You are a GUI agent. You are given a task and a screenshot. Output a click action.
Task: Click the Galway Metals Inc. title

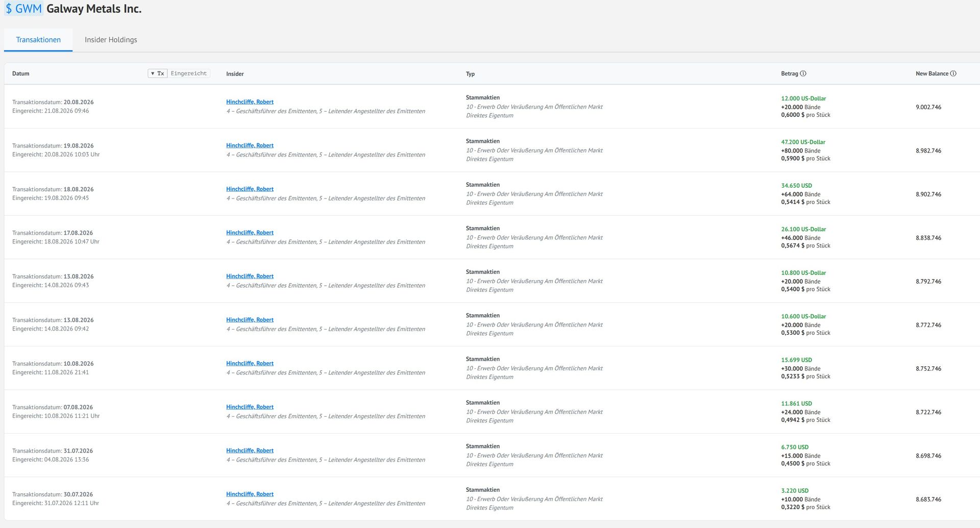(94, 9)
